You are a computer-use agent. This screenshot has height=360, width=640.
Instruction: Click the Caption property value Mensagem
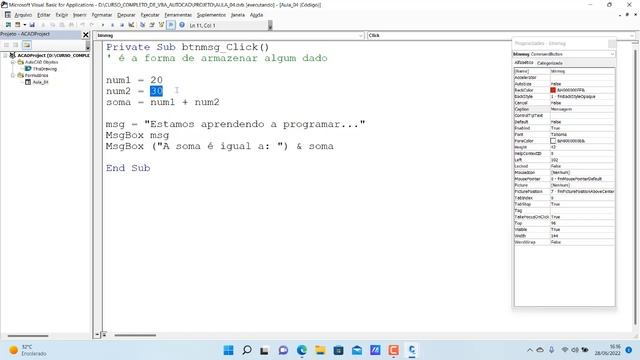coord(582,109)
